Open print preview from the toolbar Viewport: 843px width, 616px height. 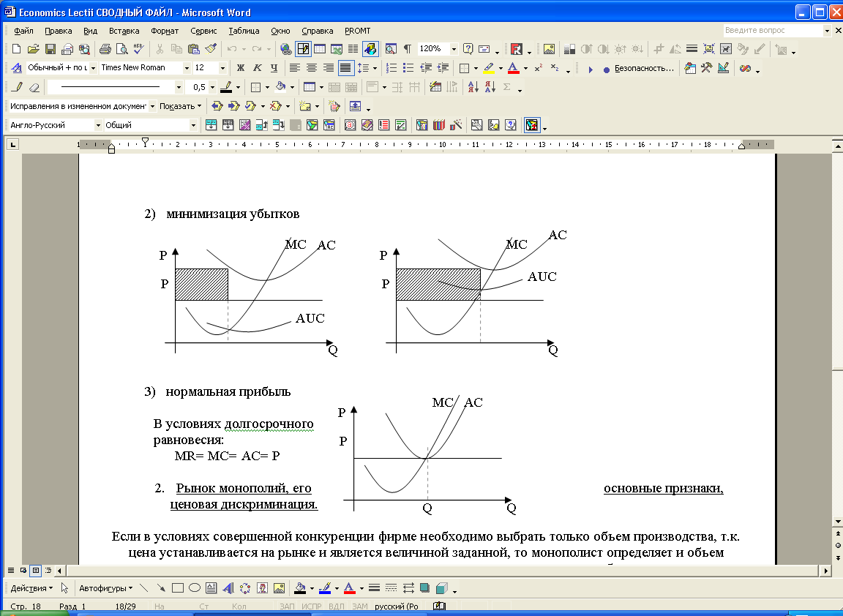coord(122,50)
